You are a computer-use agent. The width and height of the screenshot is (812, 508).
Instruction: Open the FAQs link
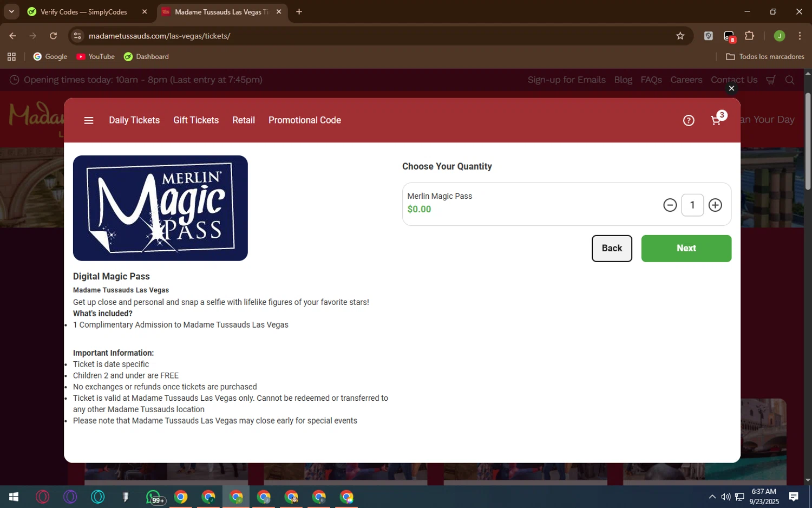click(x=651, y=80)
